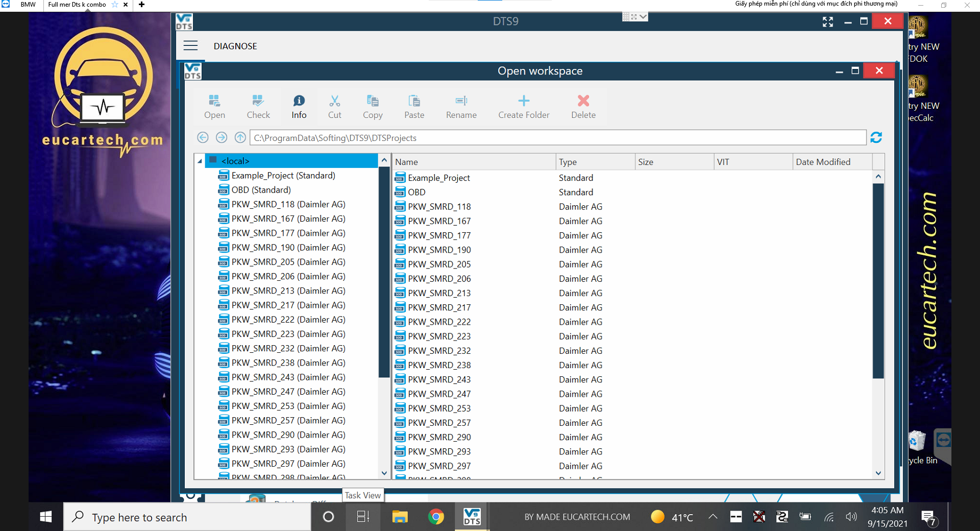The image size is (980, 531).
Task: Select Example_Project (Standard) in the tree
Action: [283, 175]
